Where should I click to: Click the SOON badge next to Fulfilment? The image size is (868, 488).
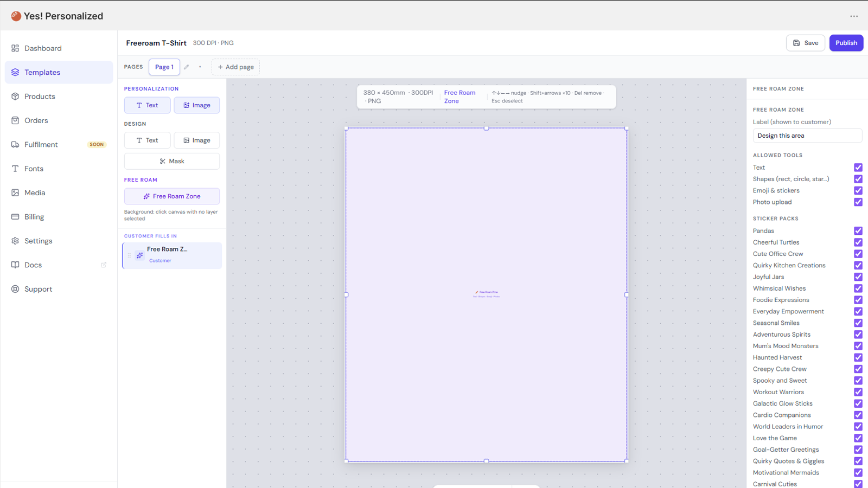(x=97, y=145)
